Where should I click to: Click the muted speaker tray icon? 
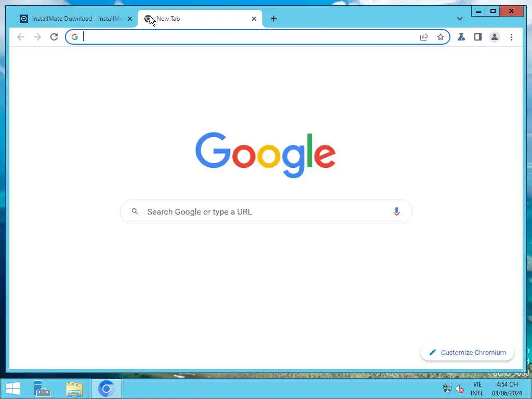click(460, 389)
